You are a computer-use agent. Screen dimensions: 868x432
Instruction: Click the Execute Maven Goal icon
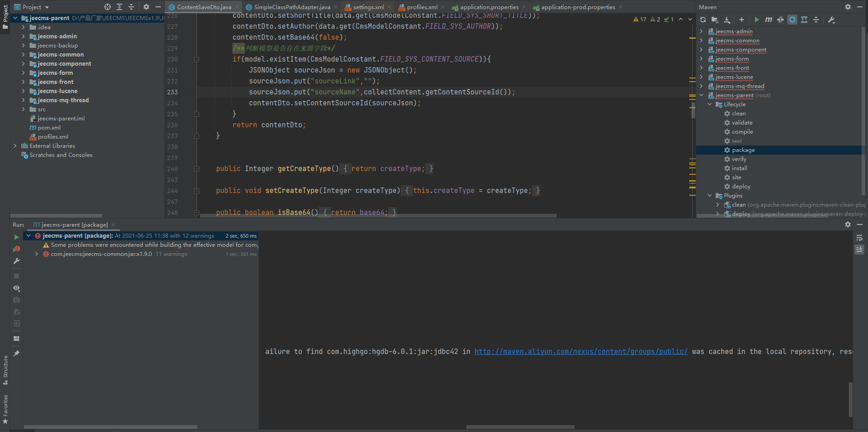coord(769,20)
